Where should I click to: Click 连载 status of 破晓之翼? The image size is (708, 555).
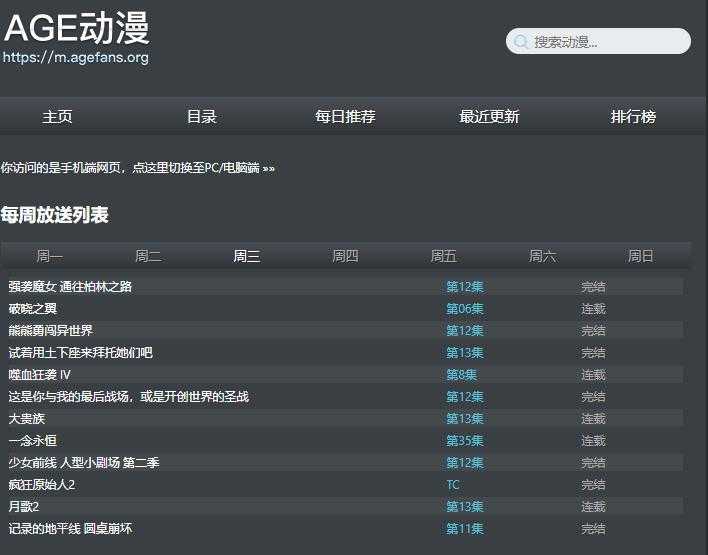(593, 309)
